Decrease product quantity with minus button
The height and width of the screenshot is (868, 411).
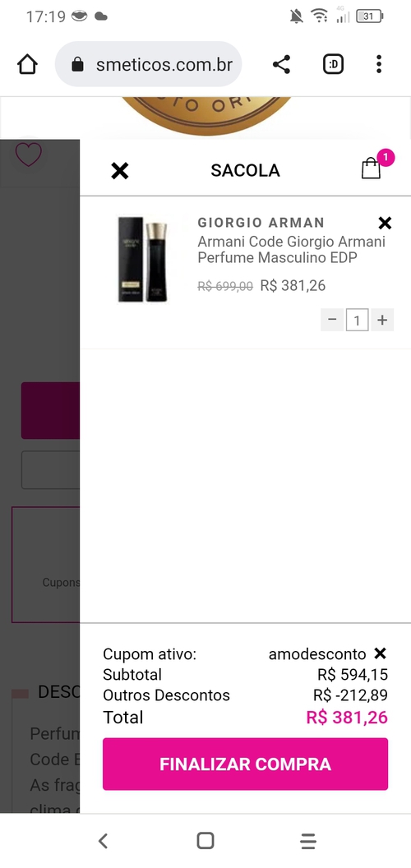pyautogui.click(x=332, y=320)
